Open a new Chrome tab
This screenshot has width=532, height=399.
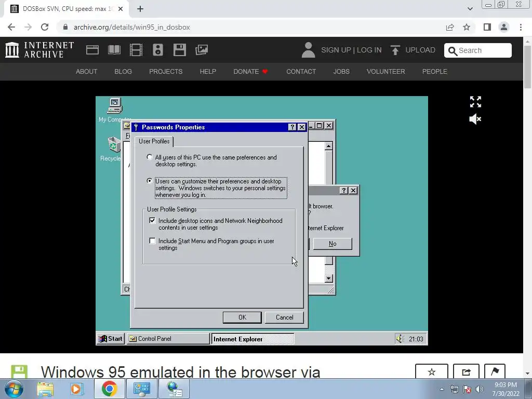pos(140,9)
